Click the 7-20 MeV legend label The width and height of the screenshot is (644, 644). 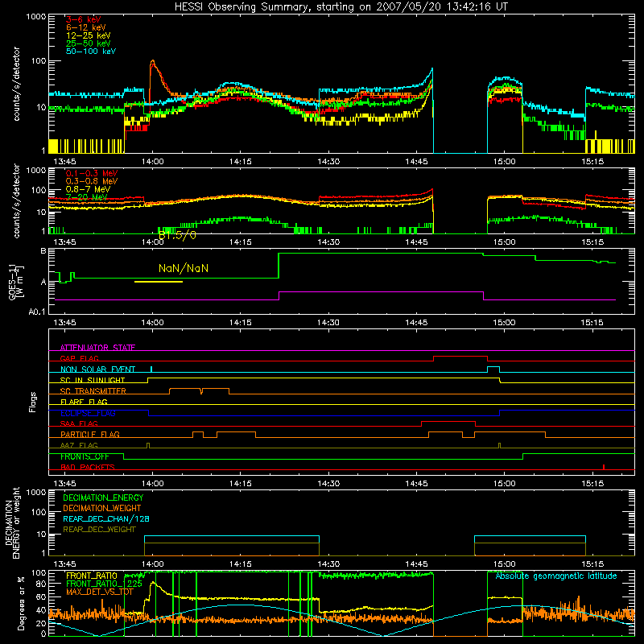click(86, 197)
